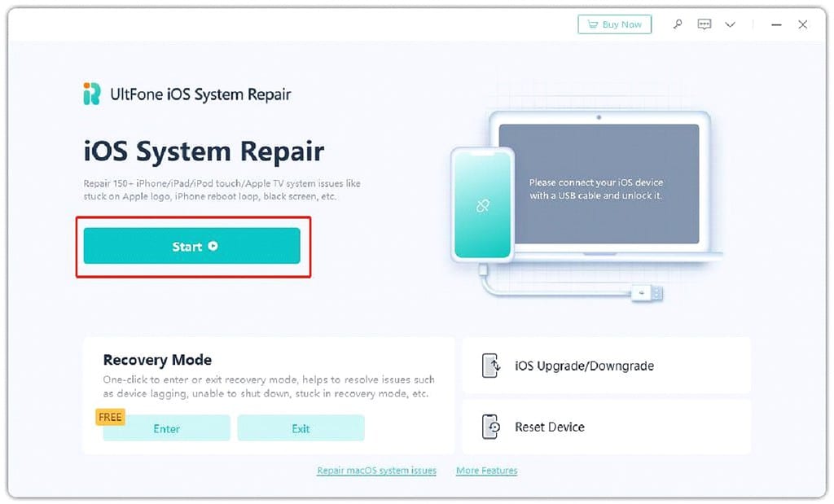Click the Buy Now button
Image resolution: width=834 pixels, height=504 pixels.
click(x=614, y=24)
